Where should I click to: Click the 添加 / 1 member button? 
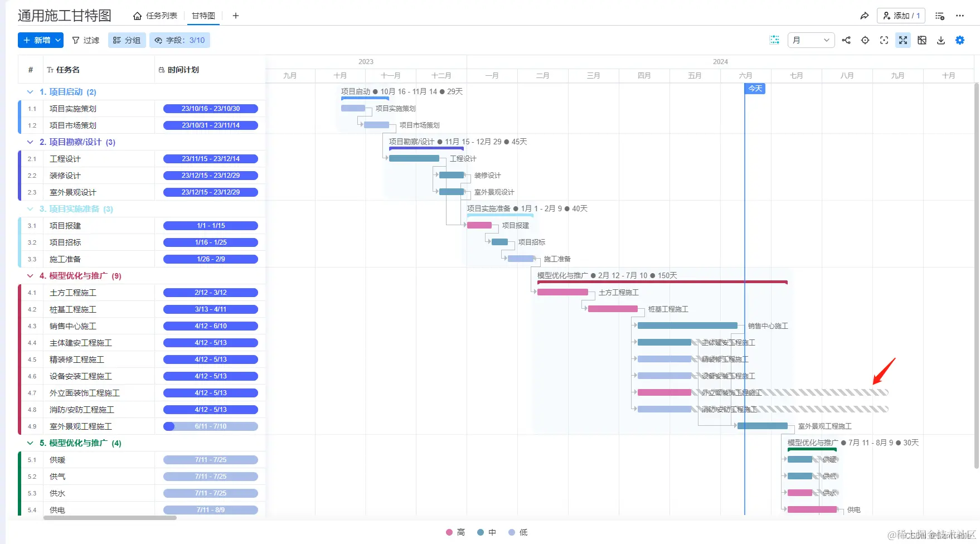(x=901, y=16)
